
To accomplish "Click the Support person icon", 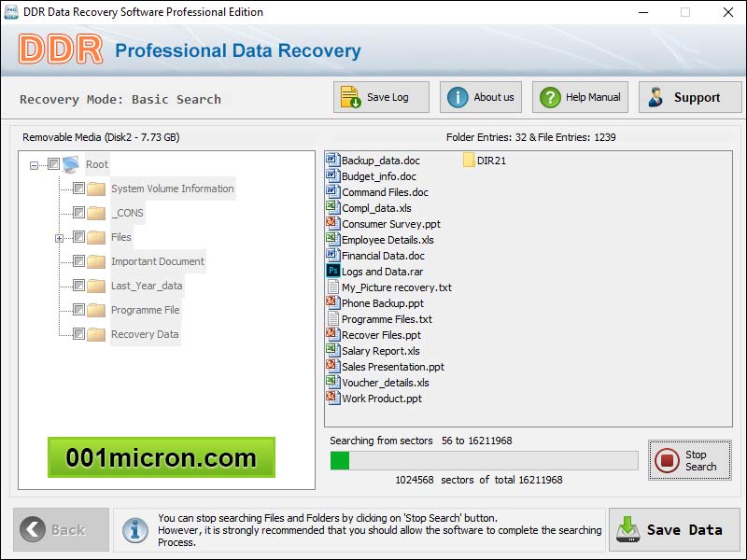I will 656,97.
